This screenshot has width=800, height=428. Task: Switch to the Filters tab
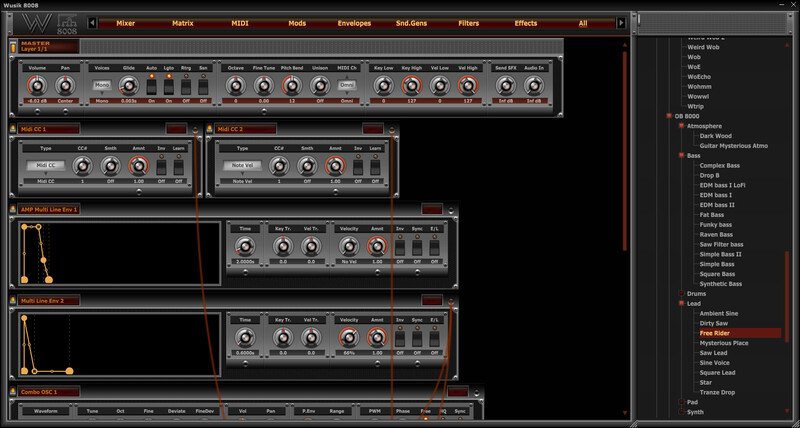(468, 22)
